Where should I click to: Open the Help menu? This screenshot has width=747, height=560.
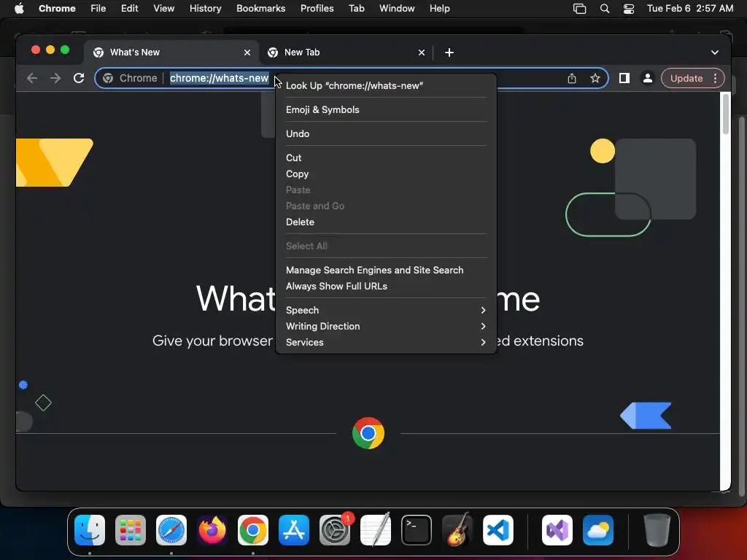[x=439, y=9]
